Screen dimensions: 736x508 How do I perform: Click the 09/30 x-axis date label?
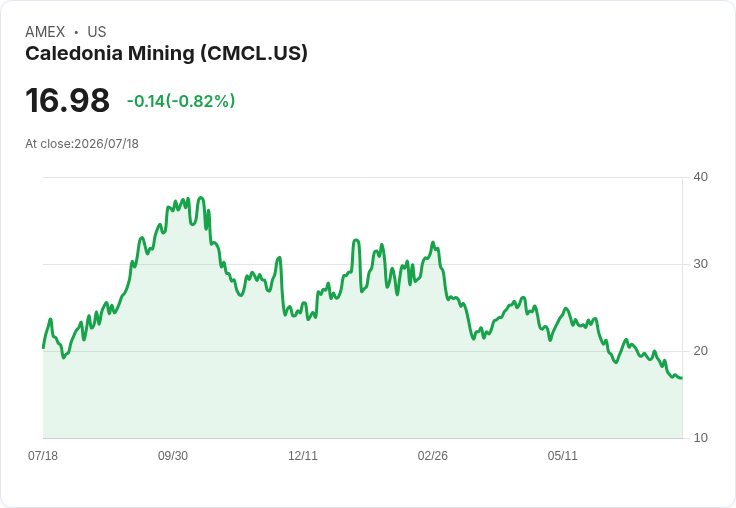[x=173, y=455]
